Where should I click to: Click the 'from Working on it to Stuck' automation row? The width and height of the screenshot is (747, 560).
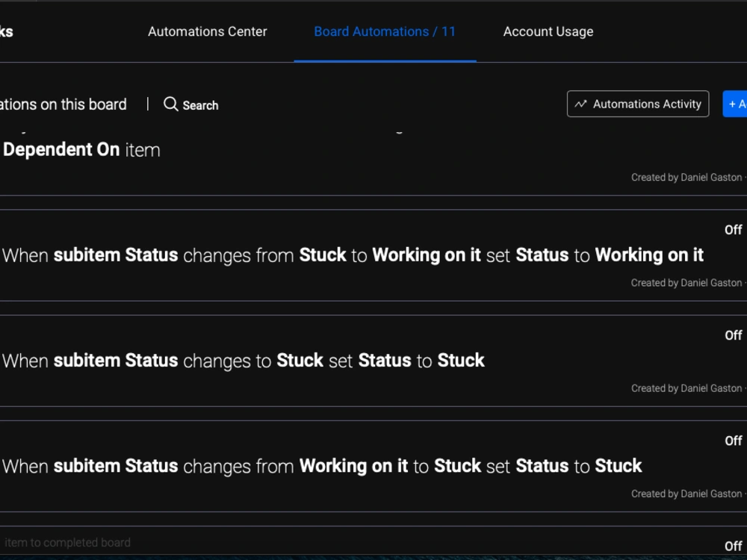(321, 466)
